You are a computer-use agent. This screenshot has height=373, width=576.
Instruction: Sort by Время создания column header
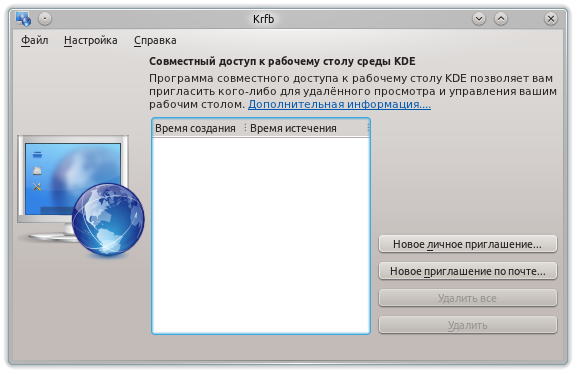(198, 128)
